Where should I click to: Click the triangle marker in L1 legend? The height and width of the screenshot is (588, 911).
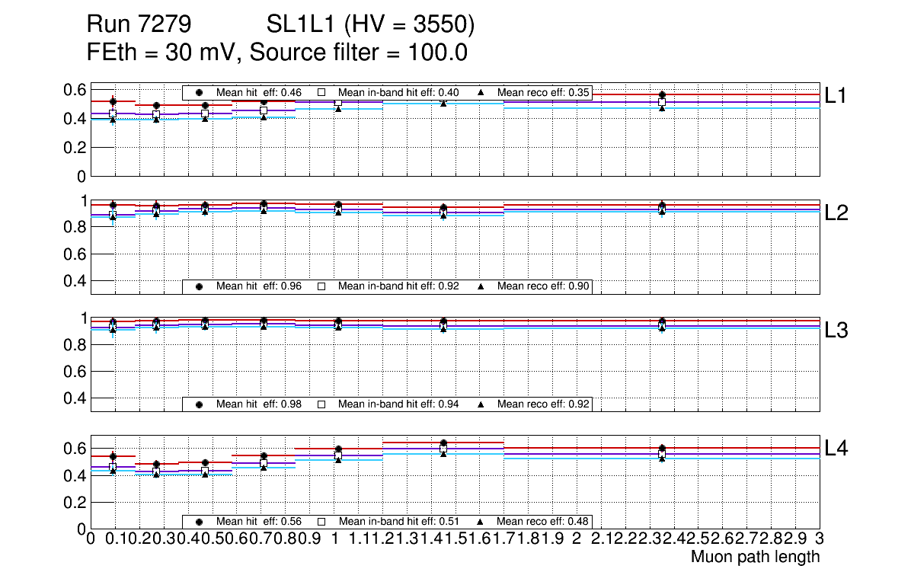pyautogui.click(x=481, y=92)
